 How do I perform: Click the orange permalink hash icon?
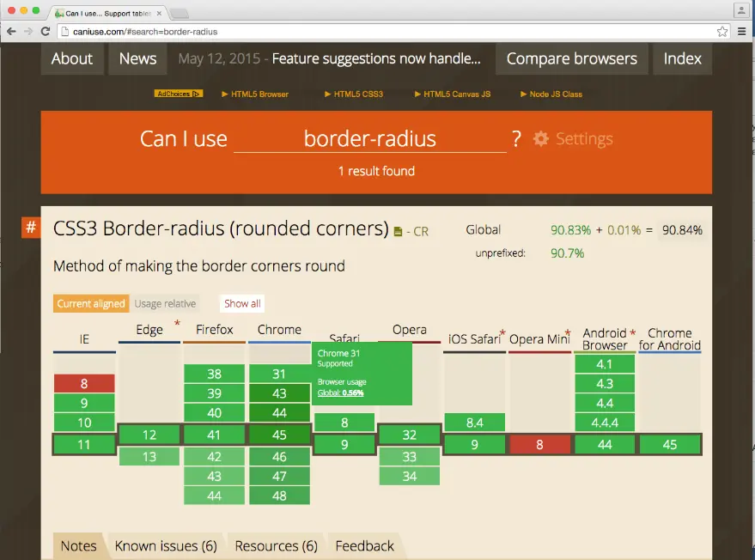pos(30,228)
